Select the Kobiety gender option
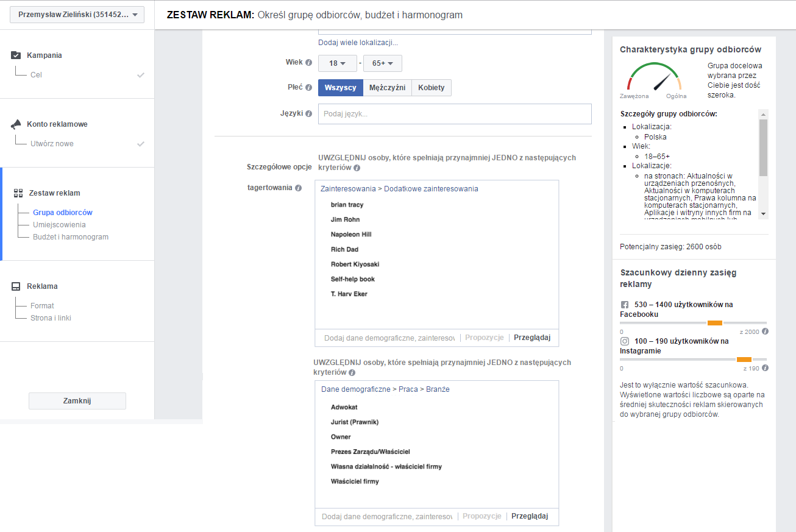The width and height of the screenshot is (796, 532). tap(432, 87)
